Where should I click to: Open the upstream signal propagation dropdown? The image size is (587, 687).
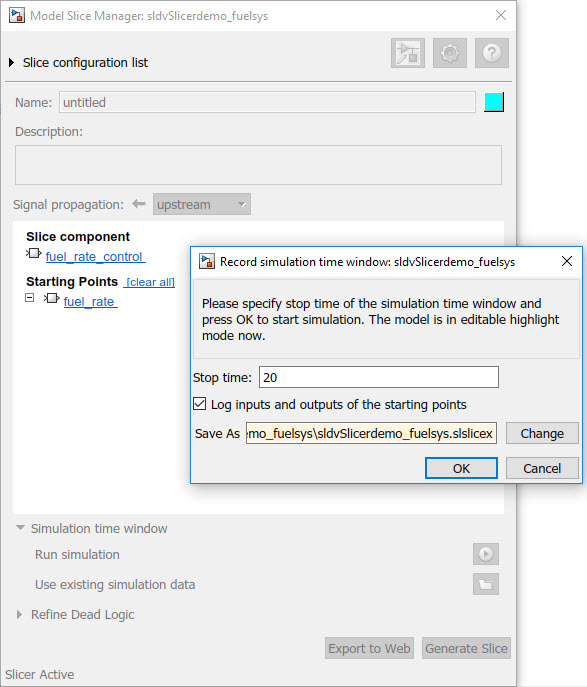[x=202, y=204]
